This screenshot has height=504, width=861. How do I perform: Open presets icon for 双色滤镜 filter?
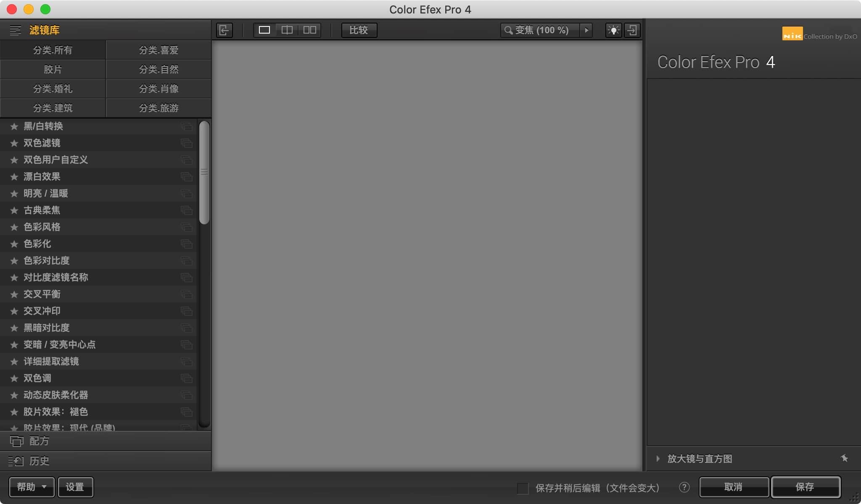click(187, 143)
